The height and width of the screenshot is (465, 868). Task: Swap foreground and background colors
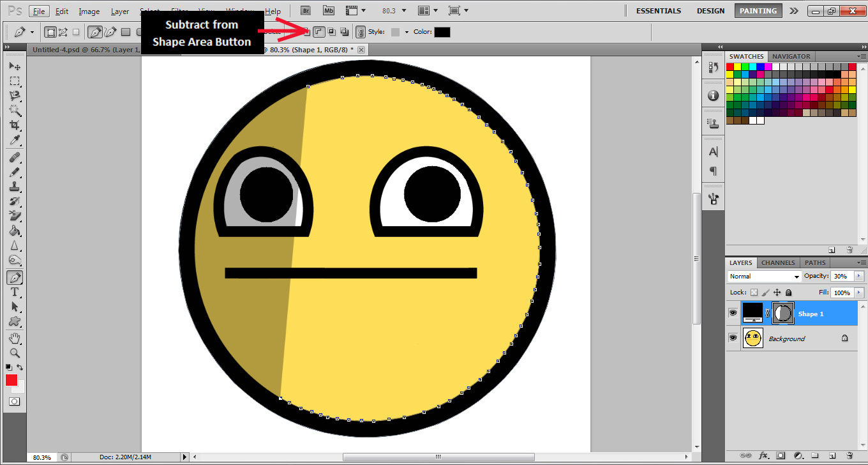click(20, 367)
